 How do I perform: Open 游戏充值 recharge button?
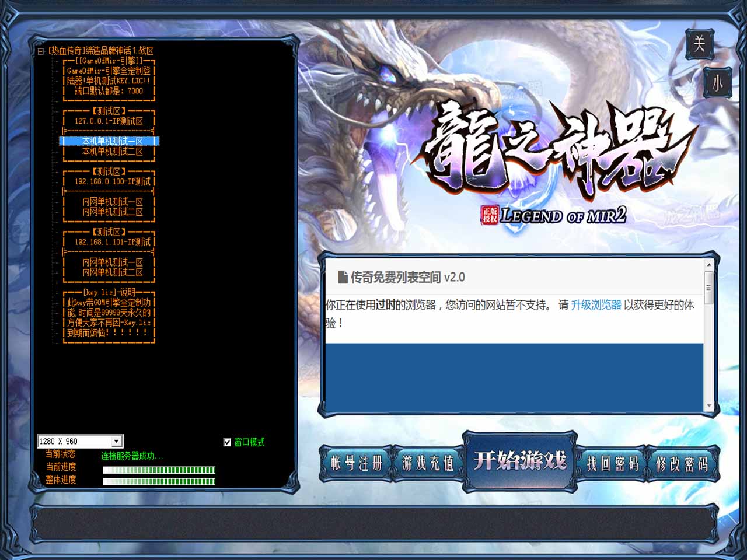click(x=428, y=463)
